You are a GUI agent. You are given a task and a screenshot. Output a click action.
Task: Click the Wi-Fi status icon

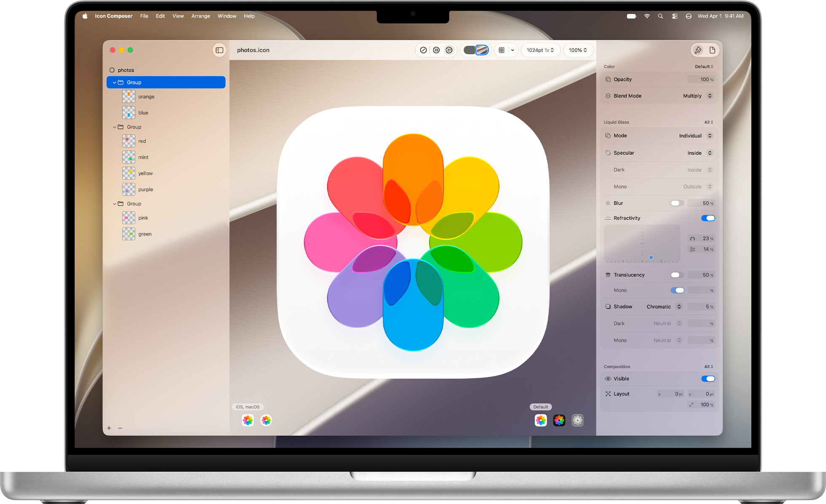[x=646, y=16]
